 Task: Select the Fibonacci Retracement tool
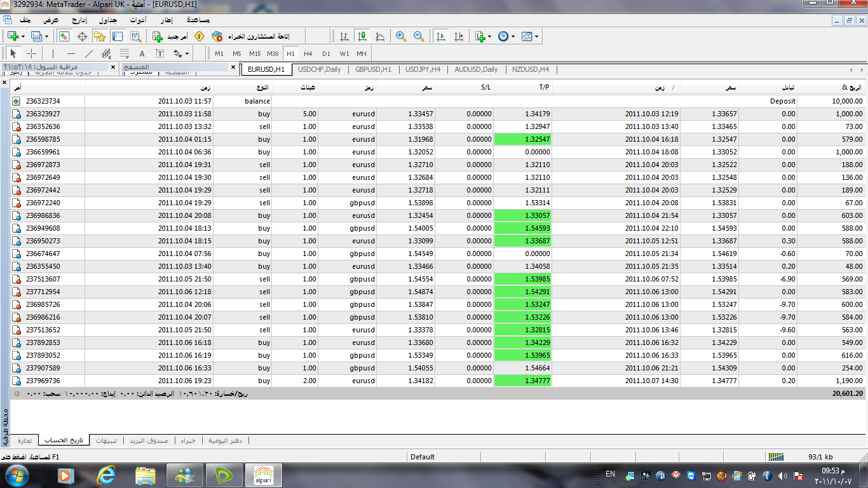pos(124,53)
